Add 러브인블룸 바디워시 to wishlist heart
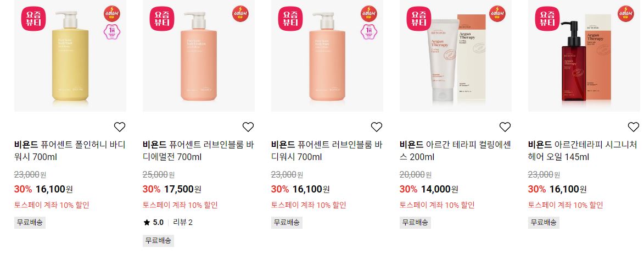Image resolution: width=644 pixels, height=253 pixels. coord(377,127)
